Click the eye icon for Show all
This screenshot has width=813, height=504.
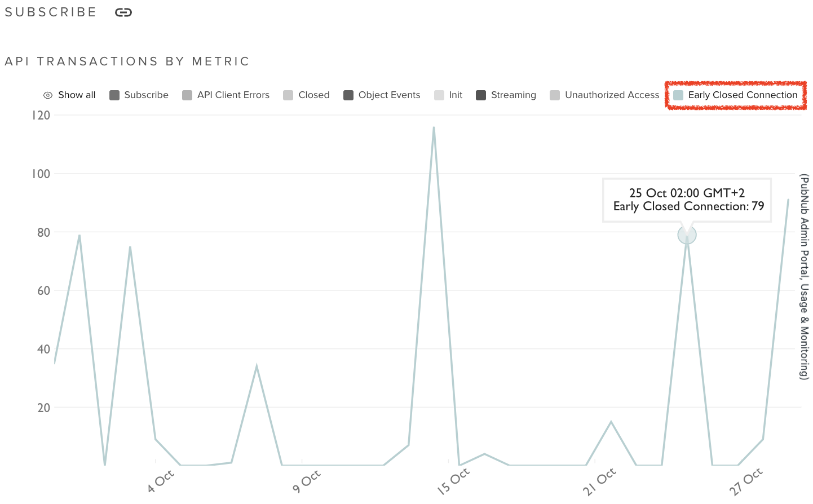click(x=48, y=95)
